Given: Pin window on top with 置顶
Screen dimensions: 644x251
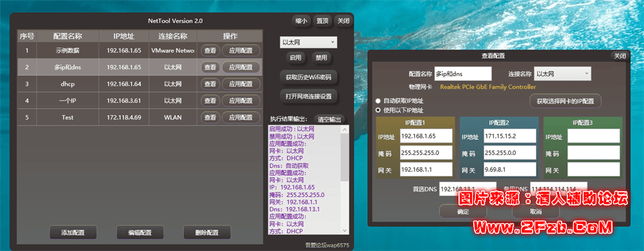Looking at the screenshot, I should click(x=323, y=21).
